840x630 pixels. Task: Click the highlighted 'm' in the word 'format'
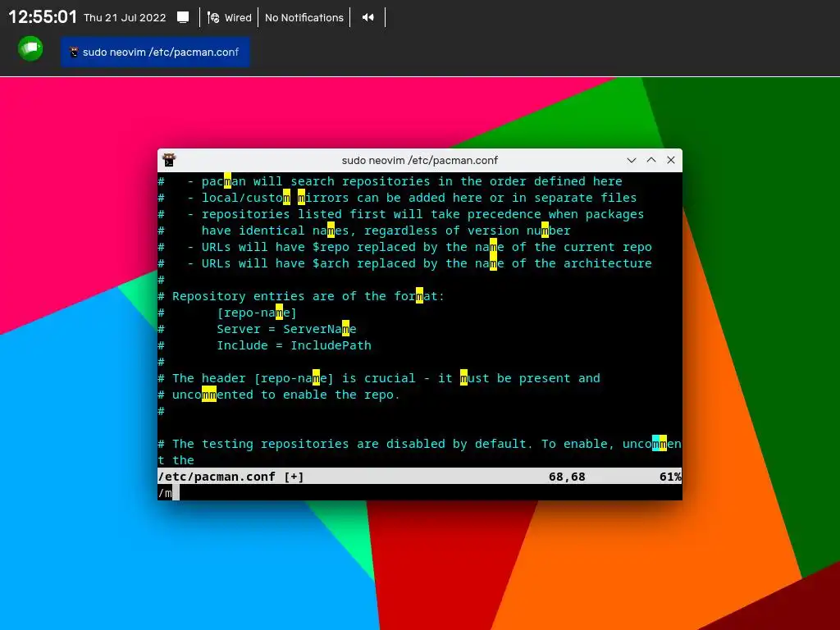419,296
